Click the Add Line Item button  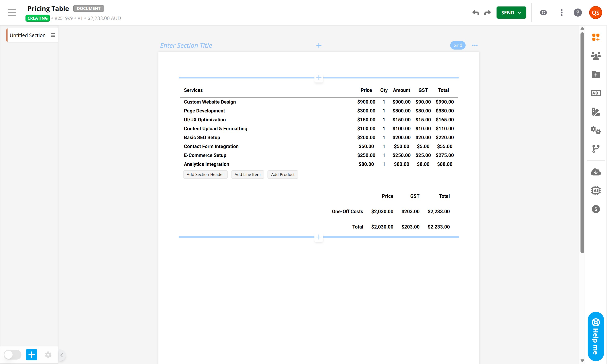[x=247, y=174]
